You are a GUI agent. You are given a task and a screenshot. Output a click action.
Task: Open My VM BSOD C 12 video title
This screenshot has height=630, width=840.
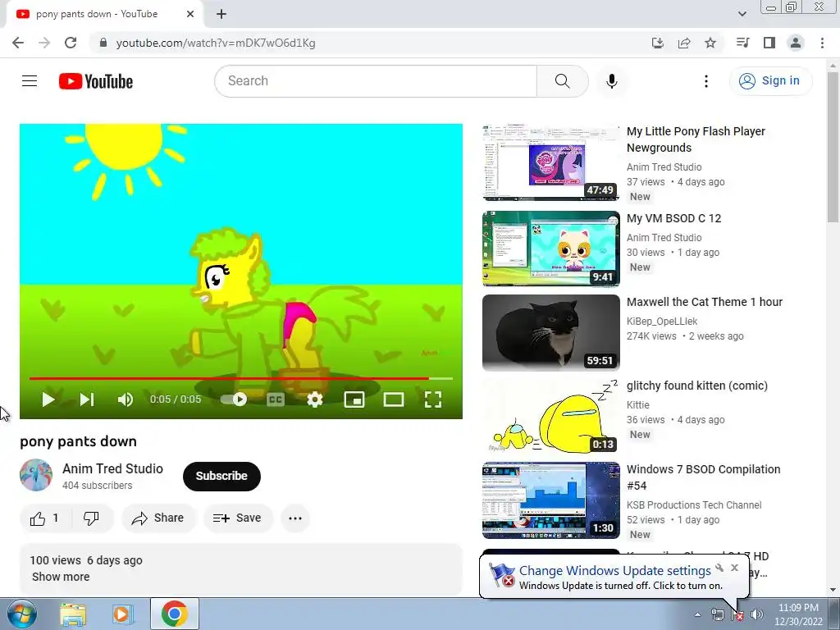674,218
